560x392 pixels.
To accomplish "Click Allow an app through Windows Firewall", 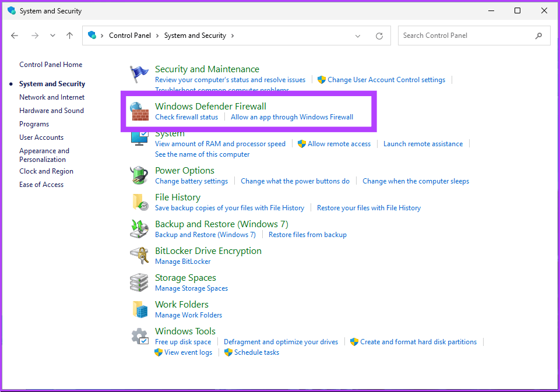I will tap(292, 117).
